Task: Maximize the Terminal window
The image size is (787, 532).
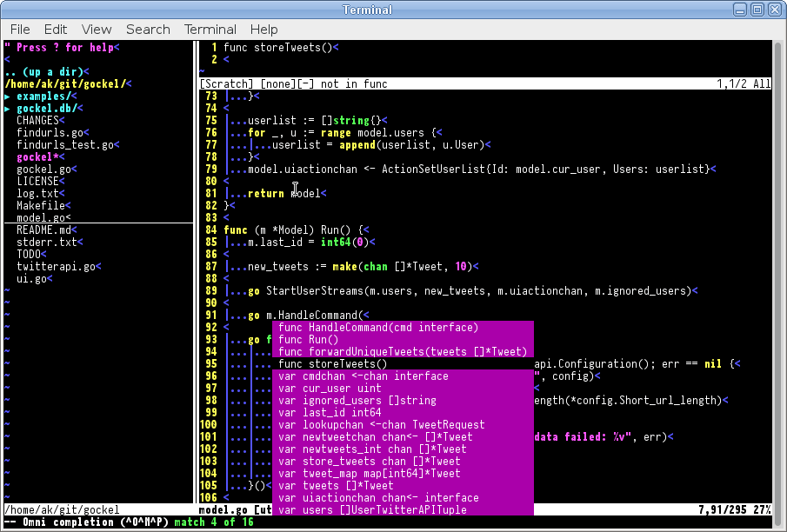Action: (x=757, y=10)
